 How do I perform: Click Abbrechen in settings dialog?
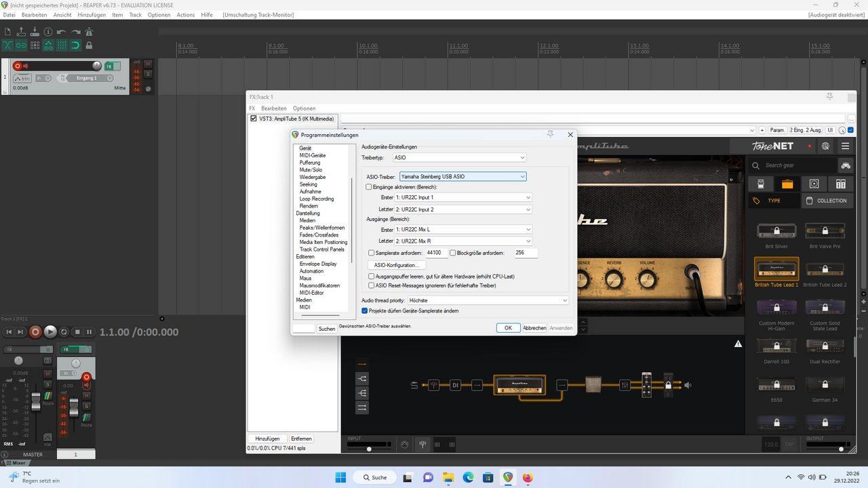click(x=534, y=328)
